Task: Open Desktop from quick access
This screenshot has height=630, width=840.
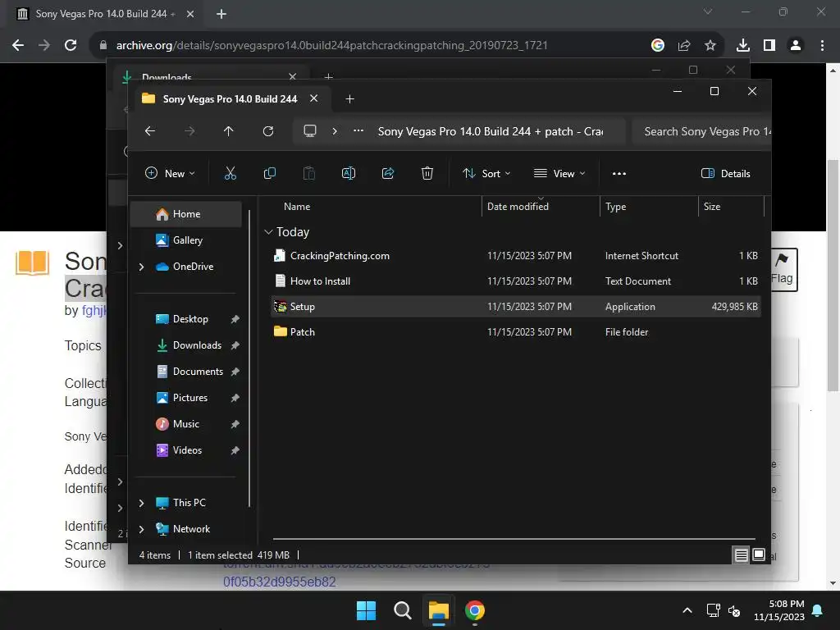Action: point(186,319)
